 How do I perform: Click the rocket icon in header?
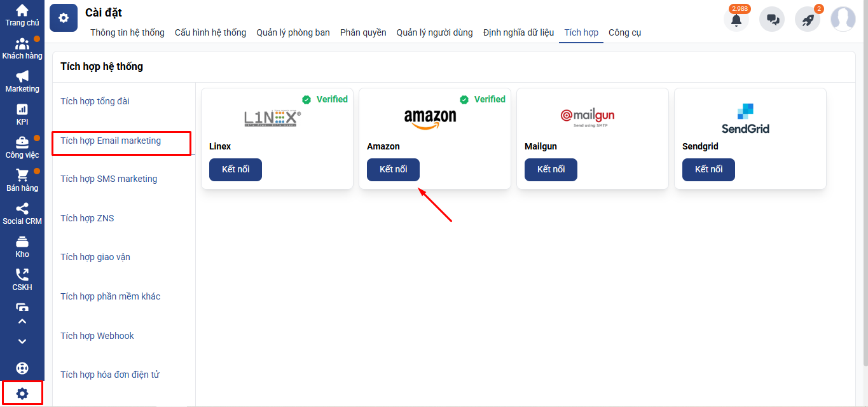[x=808, y=19]
